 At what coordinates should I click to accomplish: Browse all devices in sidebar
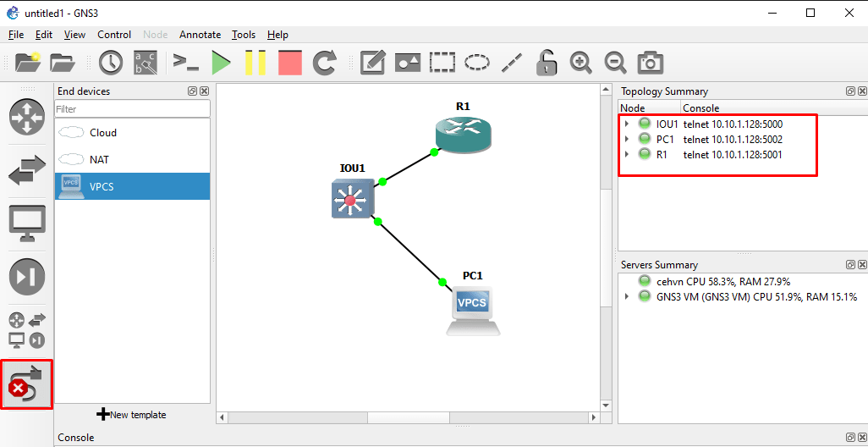(27, 330)
